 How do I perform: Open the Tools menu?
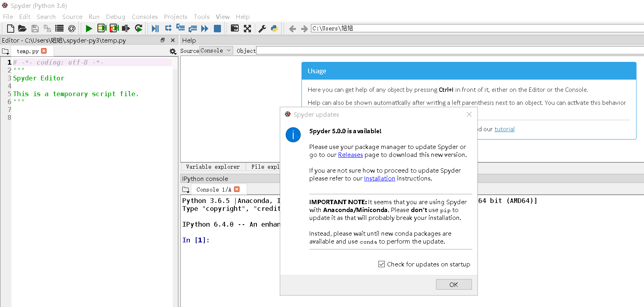[x=201, y=17]
